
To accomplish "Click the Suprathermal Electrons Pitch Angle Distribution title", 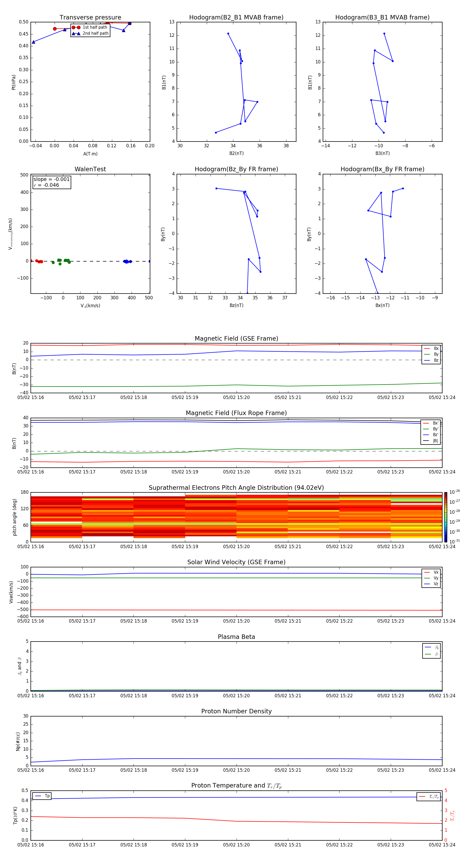I will (236, 488).
